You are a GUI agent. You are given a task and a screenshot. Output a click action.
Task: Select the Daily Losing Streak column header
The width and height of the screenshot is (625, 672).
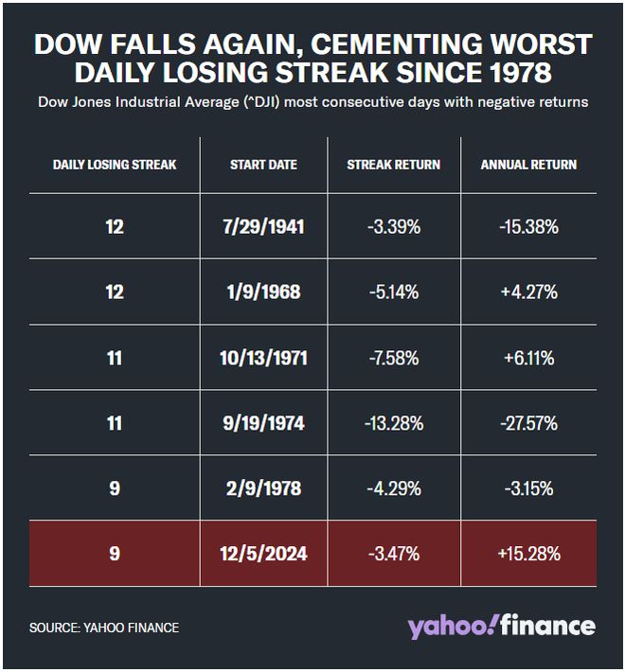115,165
